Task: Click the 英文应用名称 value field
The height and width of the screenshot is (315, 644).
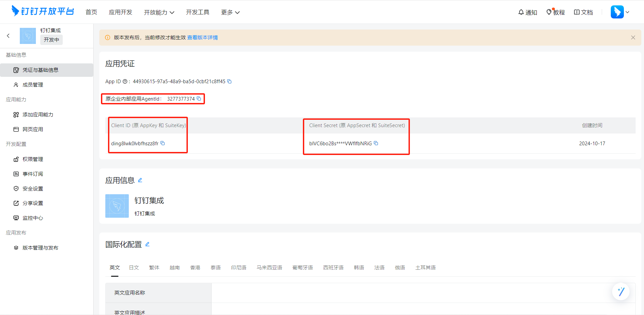Action: point(423,293)
